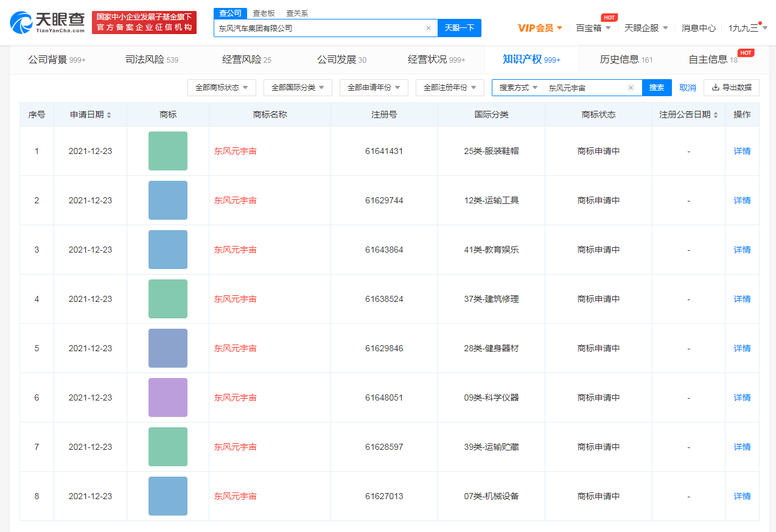This screenshot has height=532, width=776.
Task: Open the 全部国际分类 dropdown
Action: 298,88
